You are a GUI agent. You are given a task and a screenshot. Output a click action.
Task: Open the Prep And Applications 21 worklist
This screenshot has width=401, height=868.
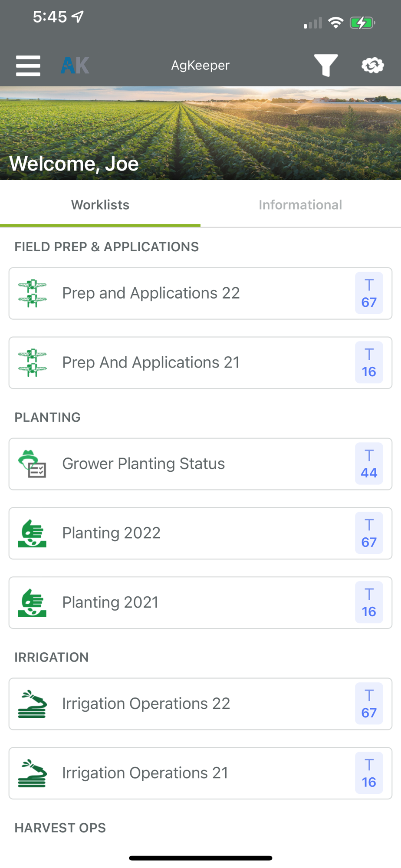click(x=151, y=363)
